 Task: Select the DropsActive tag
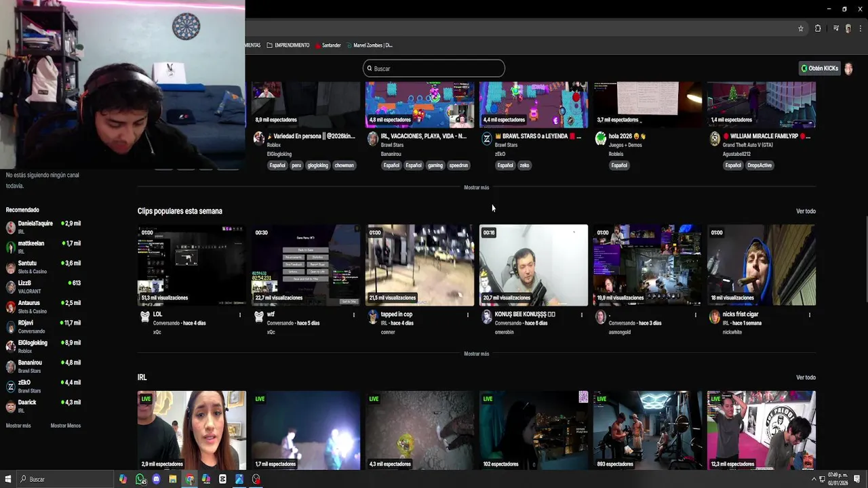[x=759, y=165]
